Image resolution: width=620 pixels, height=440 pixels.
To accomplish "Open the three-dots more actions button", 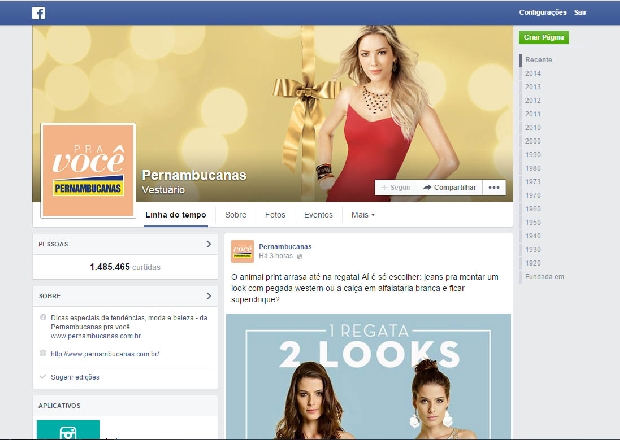I will point(494,187).
